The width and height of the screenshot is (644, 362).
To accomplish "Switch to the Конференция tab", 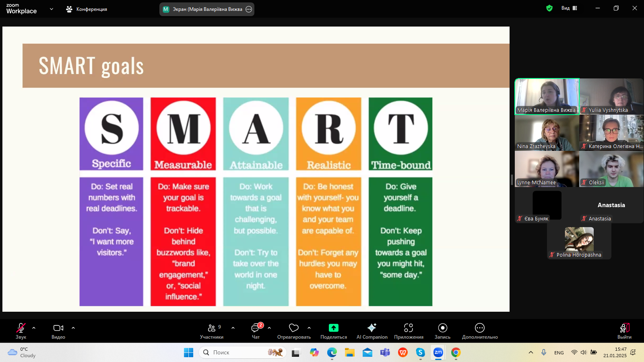I will pos(87,9).
